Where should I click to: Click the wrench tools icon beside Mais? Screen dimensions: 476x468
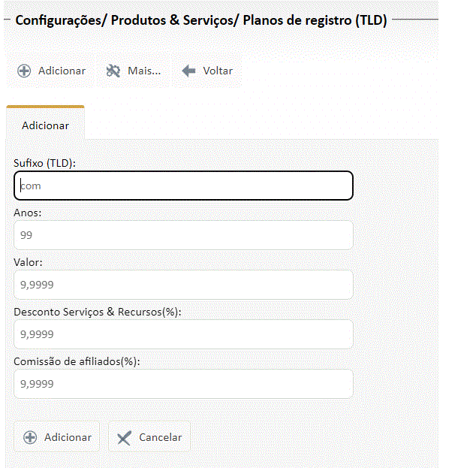(113, 71)
